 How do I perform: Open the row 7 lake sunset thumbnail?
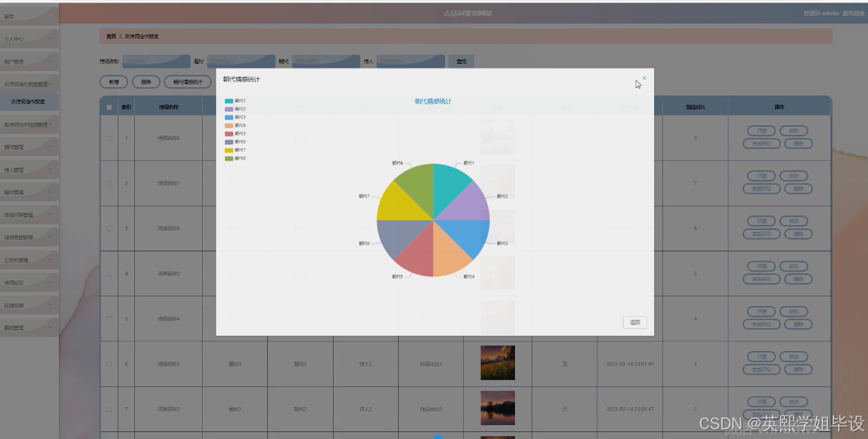(498, 408)
